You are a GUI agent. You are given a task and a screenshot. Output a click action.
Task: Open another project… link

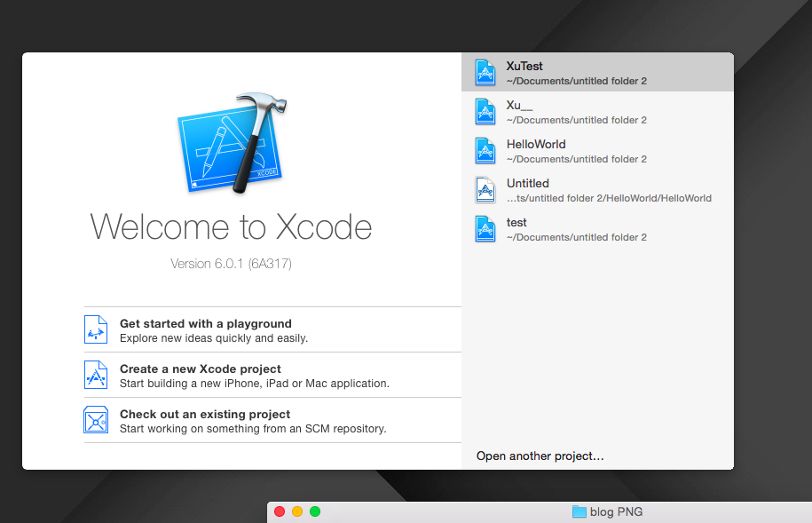(540, 456)
